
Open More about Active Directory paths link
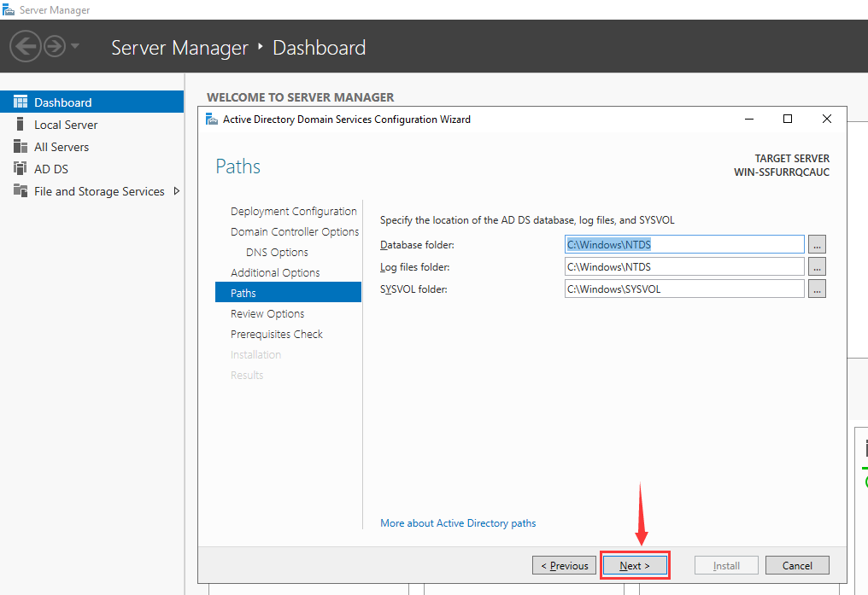[458, 523]
